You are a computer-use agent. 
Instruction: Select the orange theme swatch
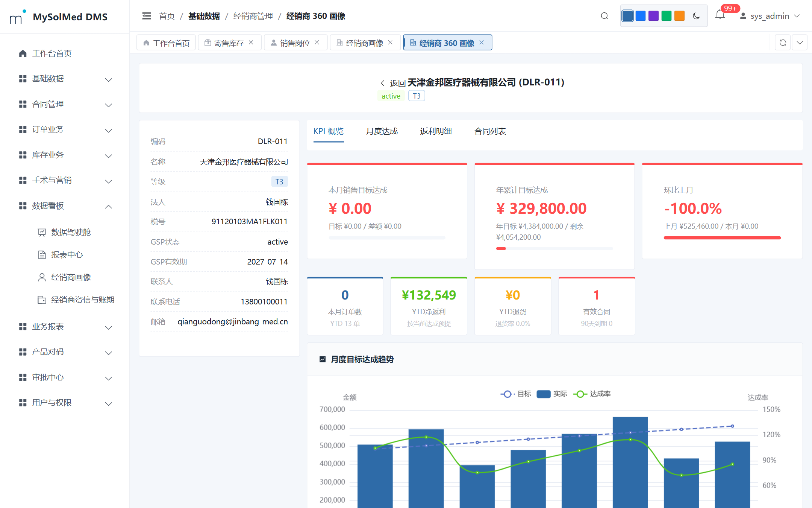(679, 16)
